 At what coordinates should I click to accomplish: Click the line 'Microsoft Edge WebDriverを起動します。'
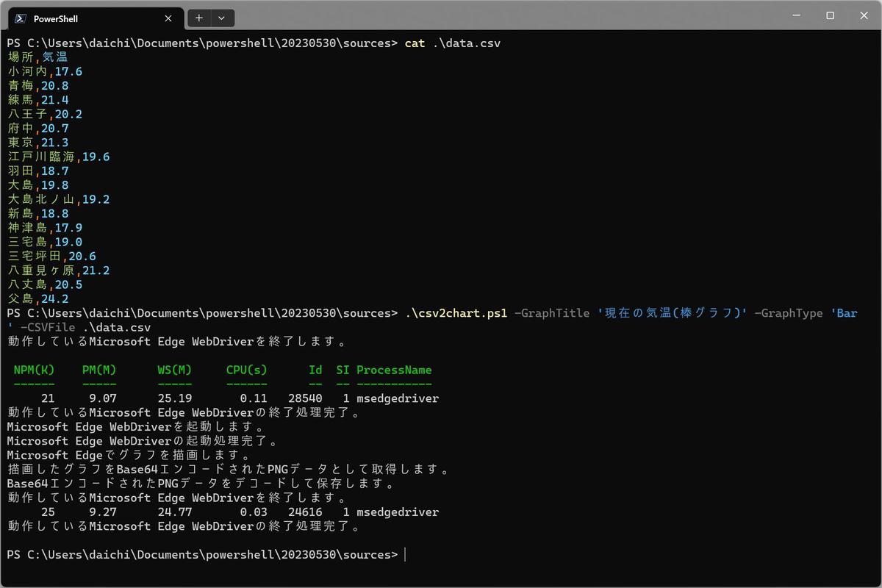tap(136, 427)
